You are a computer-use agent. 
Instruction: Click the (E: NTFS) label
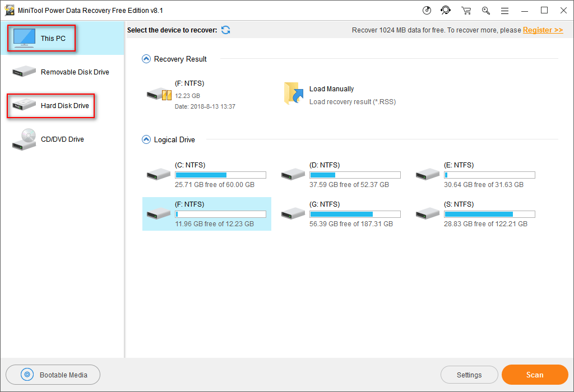click(459, 165)
